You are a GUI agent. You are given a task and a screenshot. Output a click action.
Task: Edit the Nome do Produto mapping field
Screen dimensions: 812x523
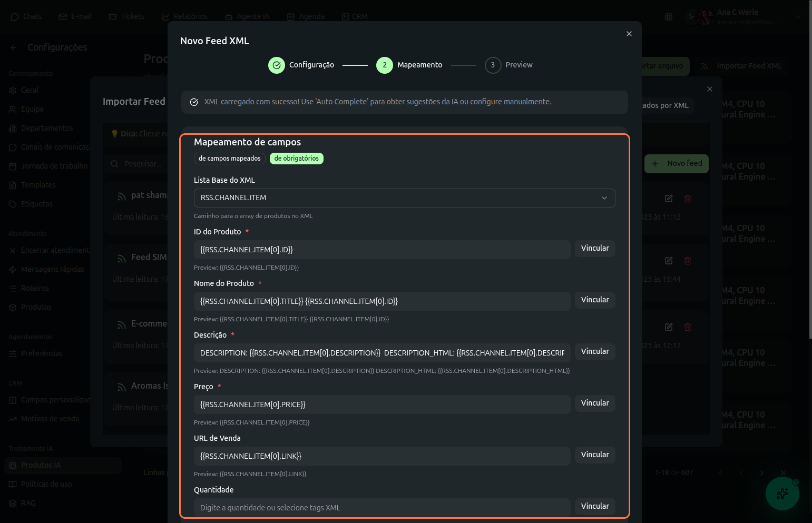point(381,301)
